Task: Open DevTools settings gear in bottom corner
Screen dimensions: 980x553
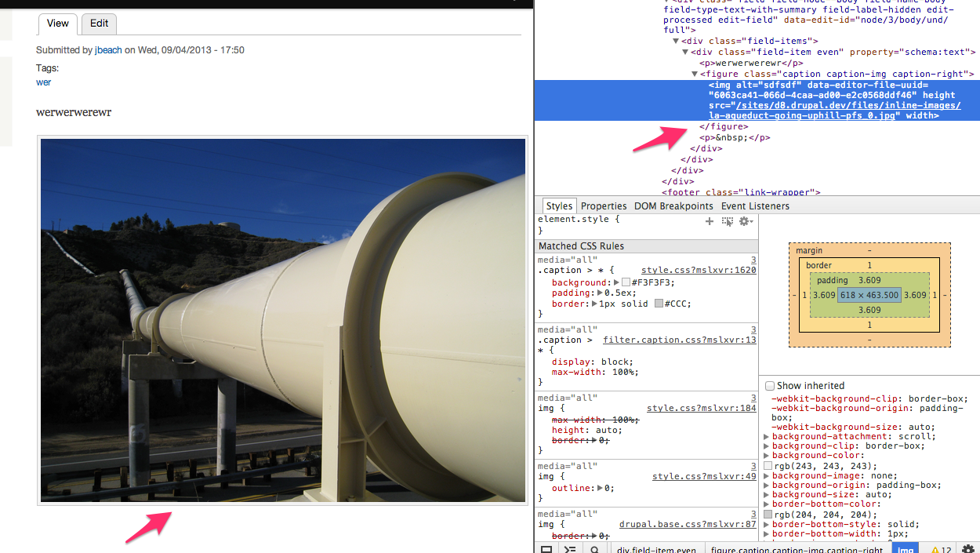Action: [967, 549]
